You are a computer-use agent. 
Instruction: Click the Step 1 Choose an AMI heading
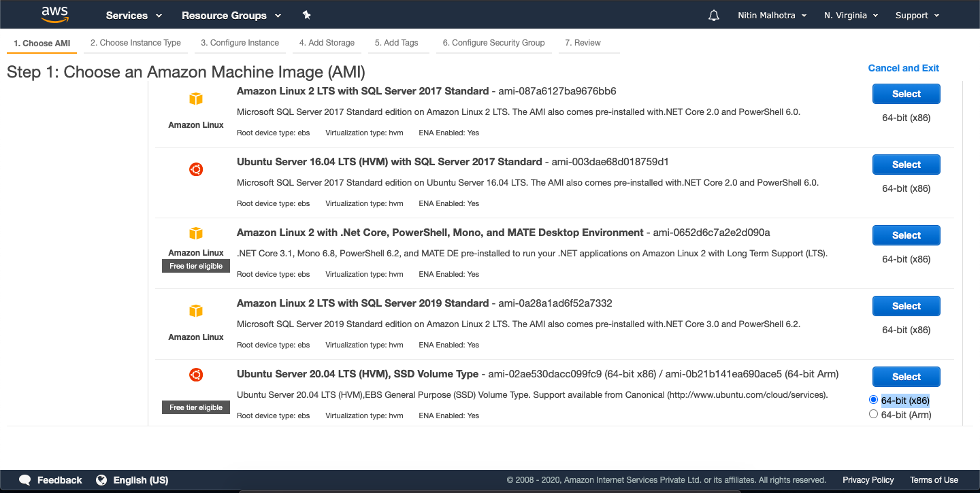[186, 72]
